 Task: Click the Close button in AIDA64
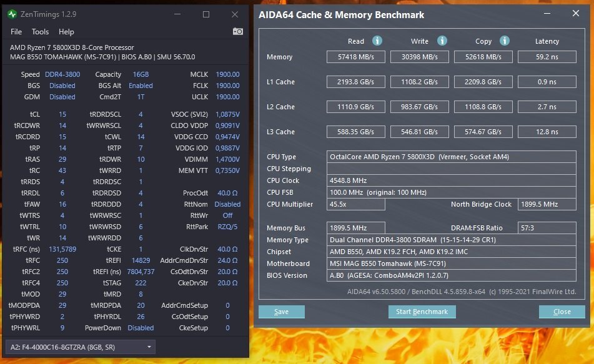[562, 312]
